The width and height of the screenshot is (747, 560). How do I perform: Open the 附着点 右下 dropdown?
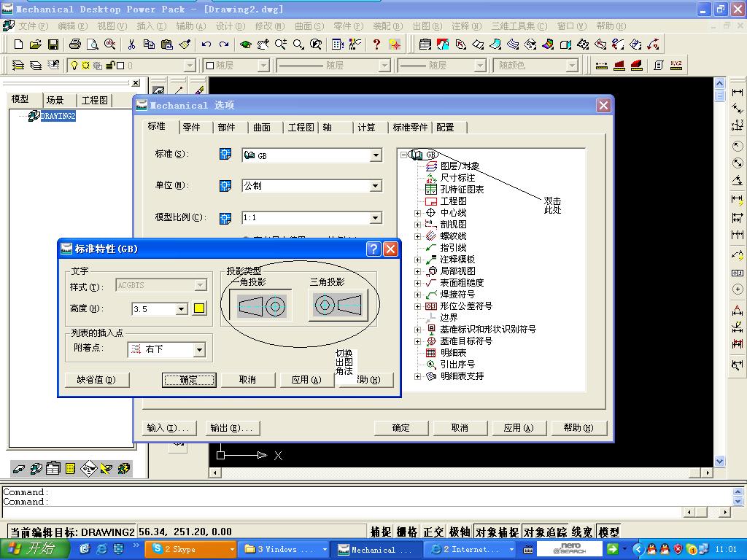(x=199, y=349)
